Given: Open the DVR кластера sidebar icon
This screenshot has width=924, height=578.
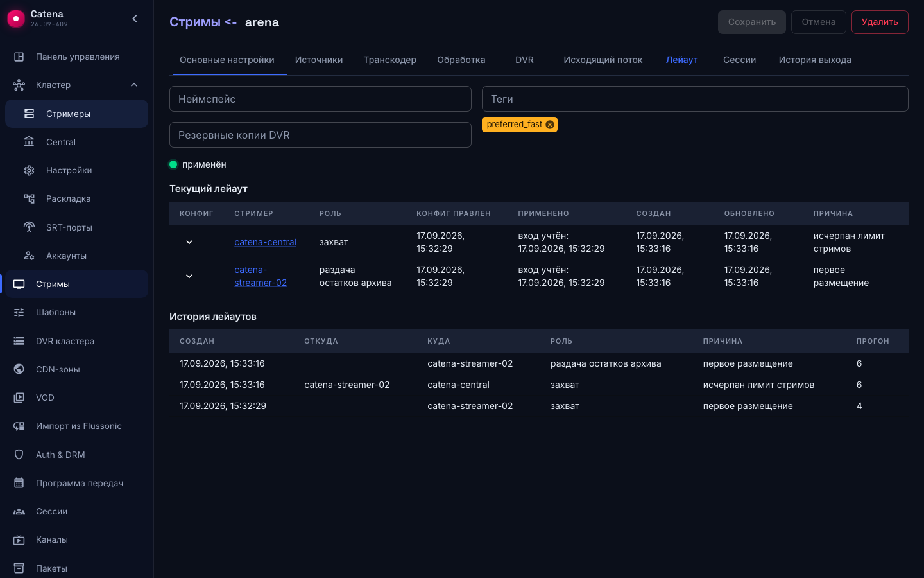Looking at the screenshot, I should (x=19, y=341).
